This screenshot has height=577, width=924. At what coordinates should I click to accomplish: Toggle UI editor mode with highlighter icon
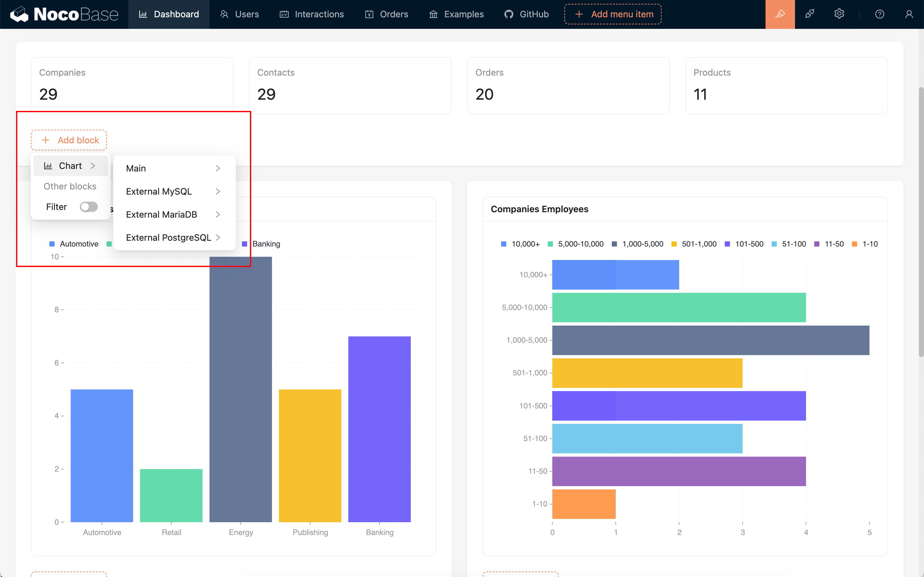(780, 14)
